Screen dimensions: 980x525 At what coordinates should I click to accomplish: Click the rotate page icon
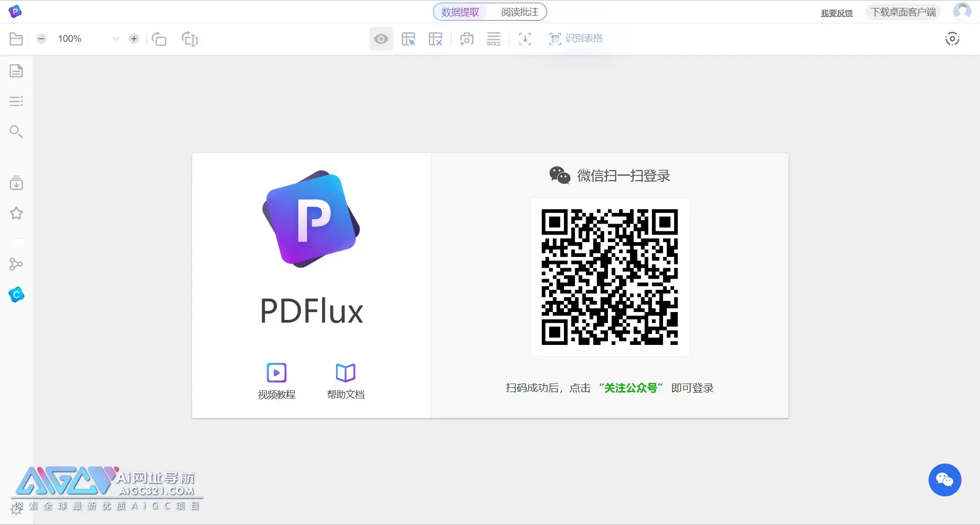point(159,39)
